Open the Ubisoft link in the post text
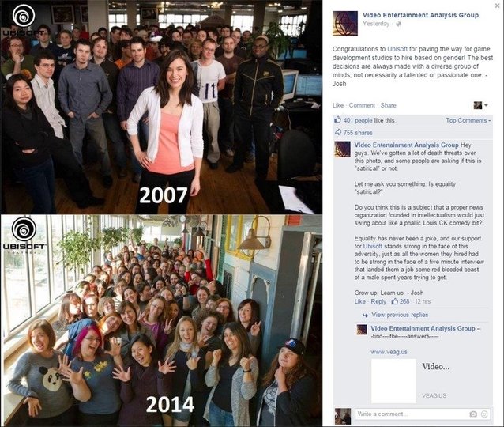This screenshot has width=504, height=427. coord(397,49)
